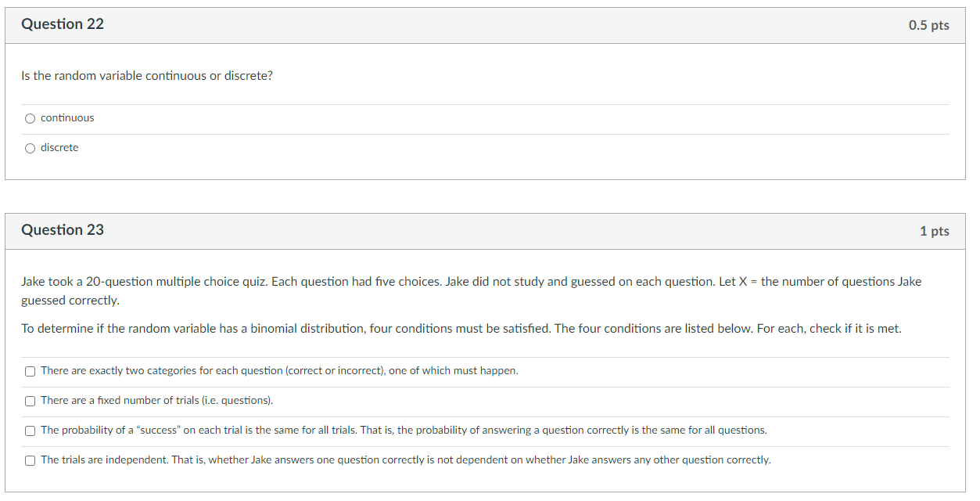
Task: Click the binomial conditions instruction text
Action: pos(460,328)
